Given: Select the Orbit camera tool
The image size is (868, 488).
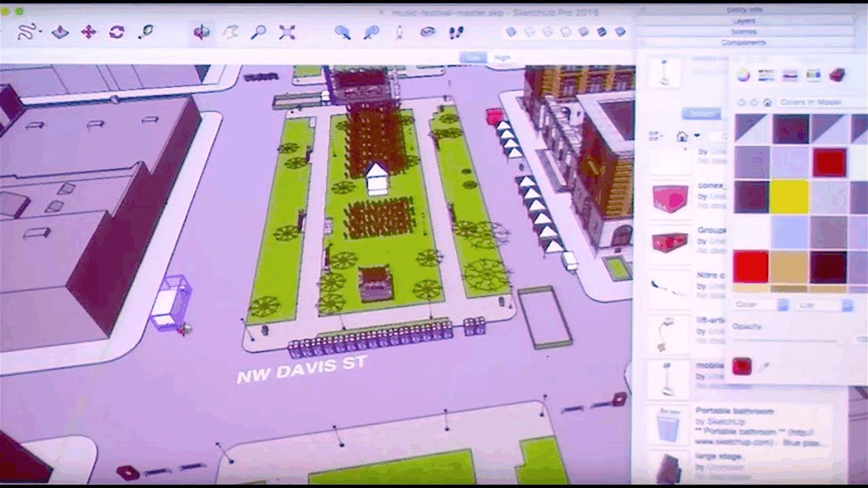Looking at the screenshot, I should pos(201,32).
